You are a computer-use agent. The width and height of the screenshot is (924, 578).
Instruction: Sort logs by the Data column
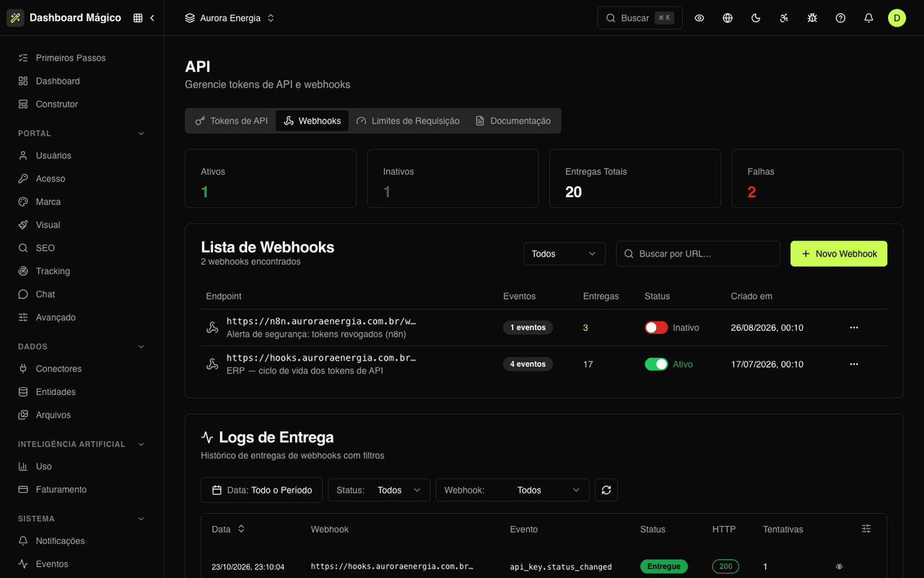[228, 529]
